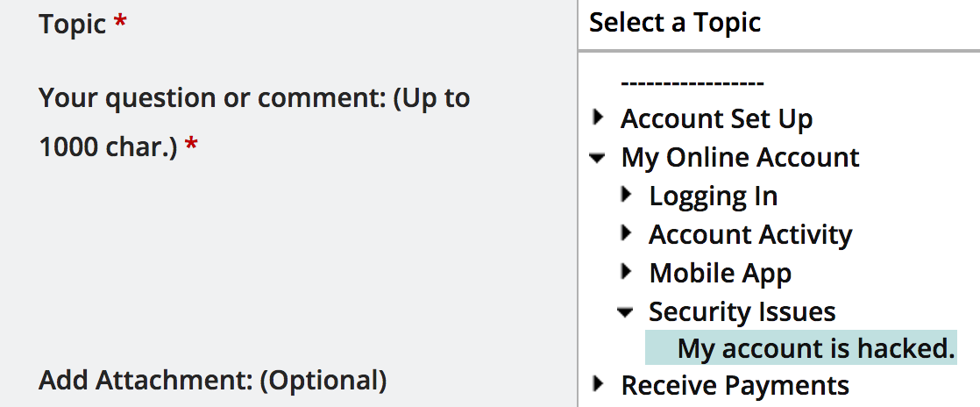Pick the Mobile App label
The image size is (980, 407).
pyautogui.click(x=720, y=274)
